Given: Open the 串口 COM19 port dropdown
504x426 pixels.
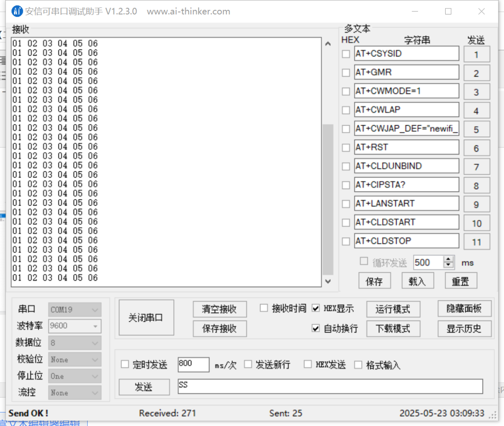Looking at the screenshot, I should [x=75, y=310].
